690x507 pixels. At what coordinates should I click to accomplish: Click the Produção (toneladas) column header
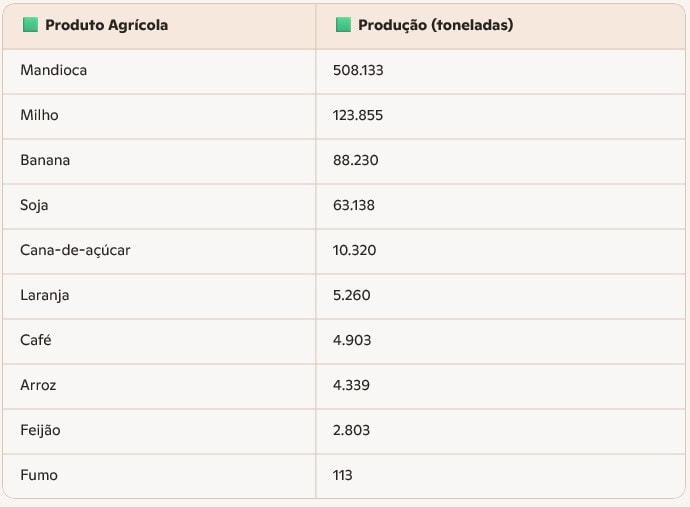pos(435,25)
